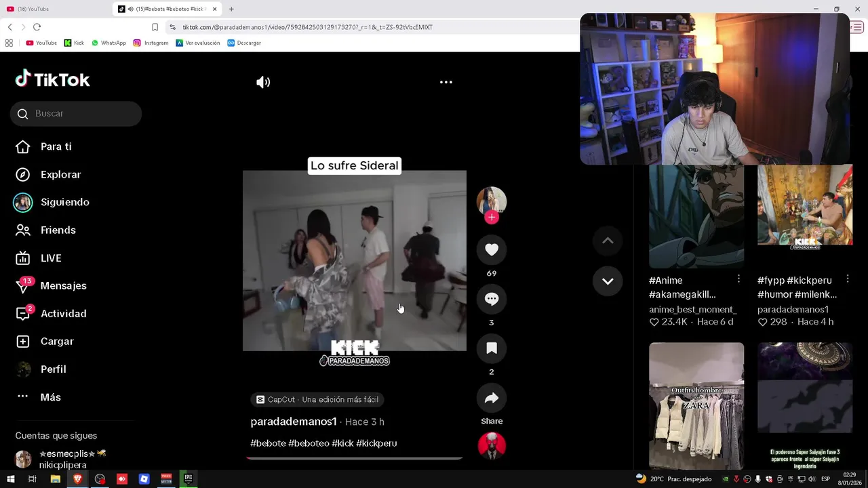Open the volume icon in system tray
Viewport: 868px width, 488px height.
(812, 479)
